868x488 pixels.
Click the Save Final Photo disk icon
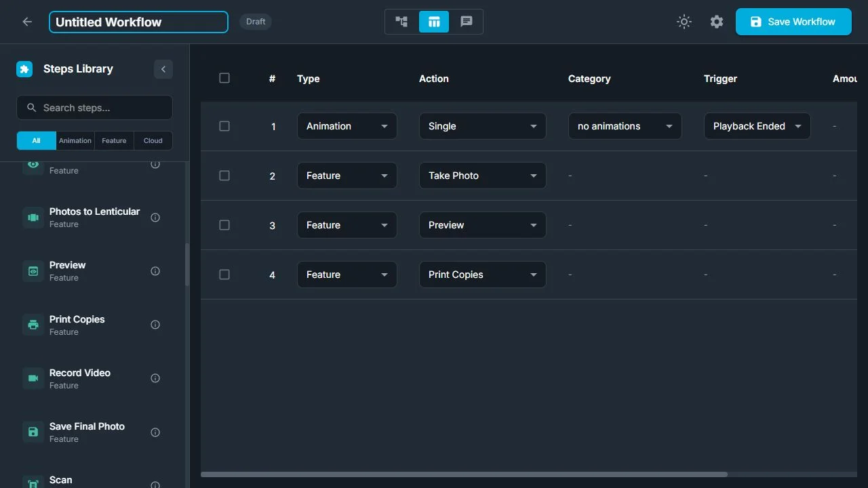point(33,432)
